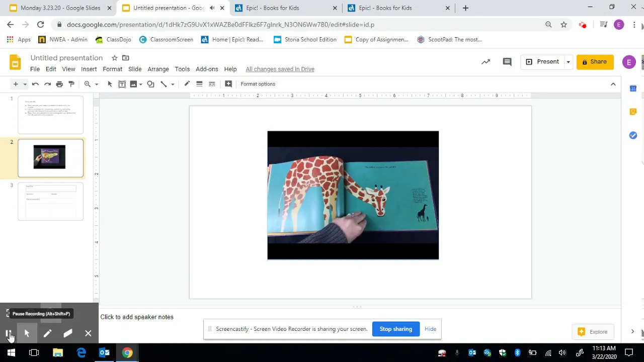
Task: Reload the page
Action: (x=40, y=25)
